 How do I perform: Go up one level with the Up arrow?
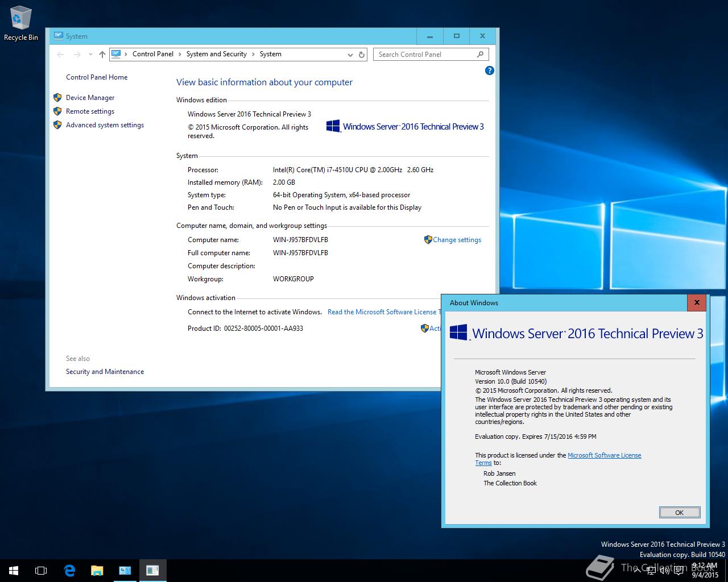102,55
